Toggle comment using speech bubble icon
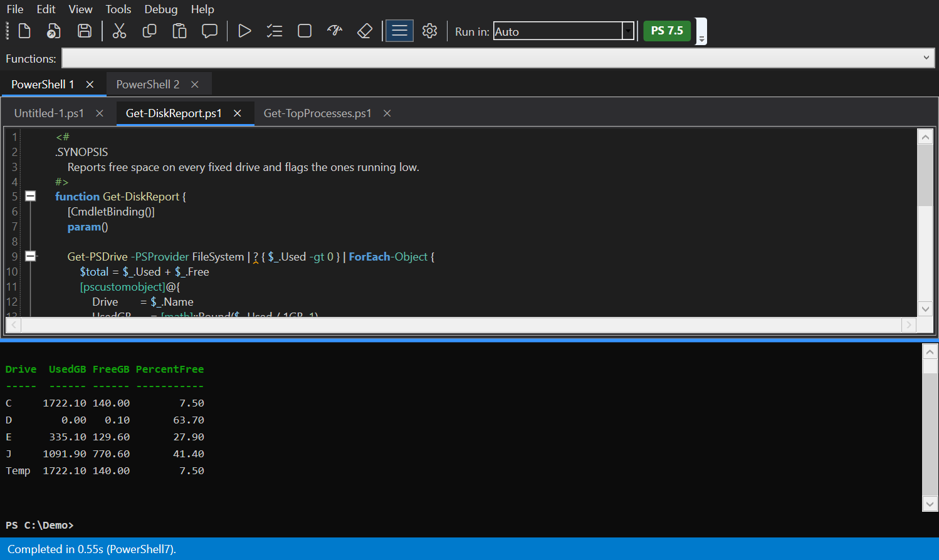Image resolution: width=939 pixels, height=560 pixels. (x=209, y=31)
